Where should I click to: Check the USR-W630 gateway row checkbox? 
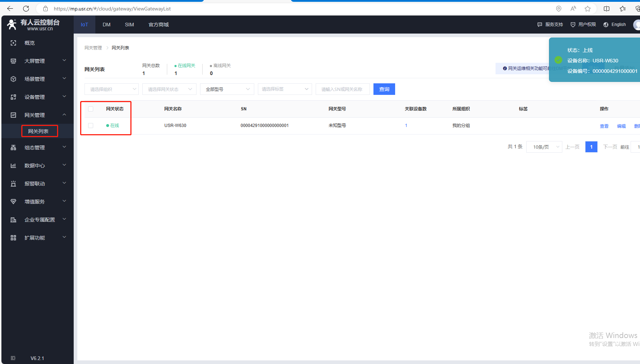[91, 126]
